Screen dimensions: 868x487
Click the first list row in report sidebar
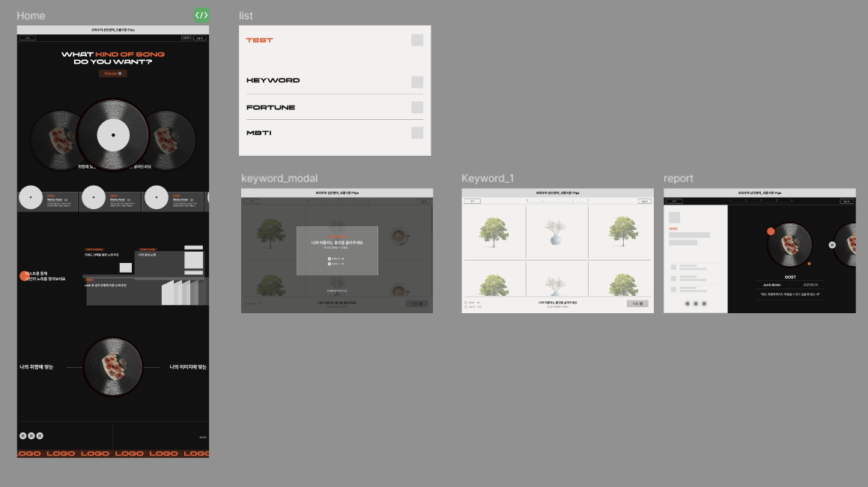696,267
